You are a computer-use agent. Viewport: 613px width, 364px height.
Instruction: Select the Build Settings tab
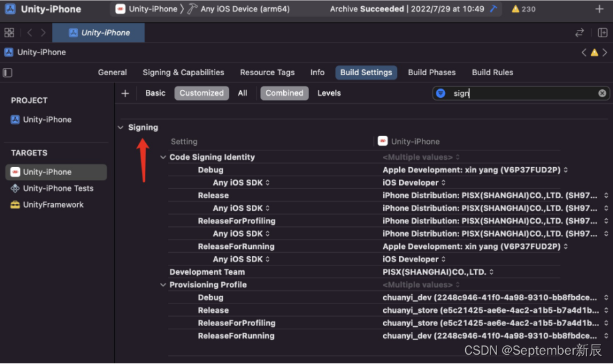pos(366,73)
